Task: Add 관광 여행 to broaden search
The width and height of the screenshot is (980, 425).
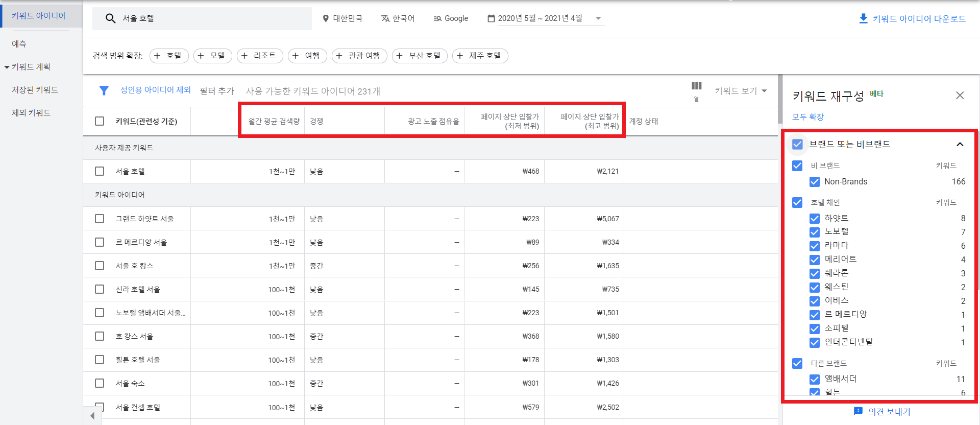Action: pyautogui.click(x=359, y=56)
